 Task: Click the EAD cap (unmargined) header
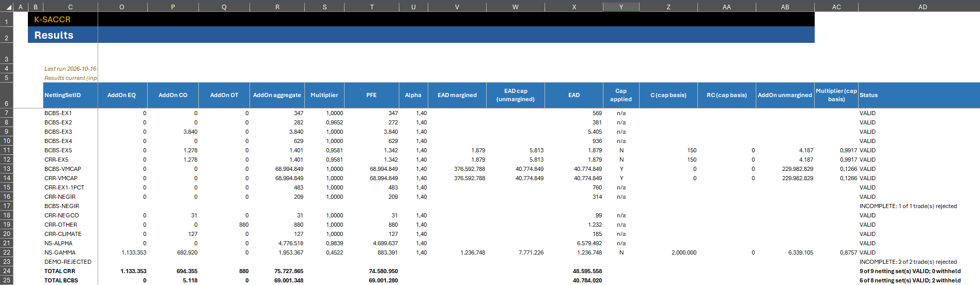516,95
